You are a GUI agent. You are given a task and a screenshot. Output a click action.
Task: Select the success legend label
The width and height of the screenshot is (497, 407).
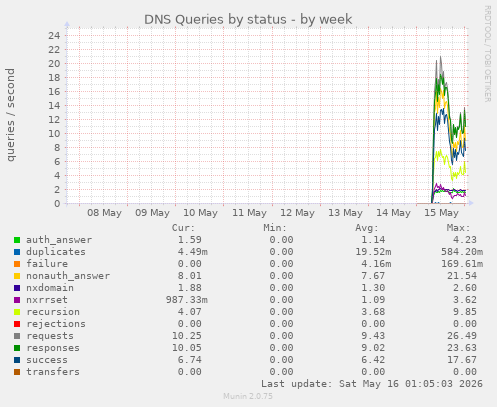[x=47, y=360]
